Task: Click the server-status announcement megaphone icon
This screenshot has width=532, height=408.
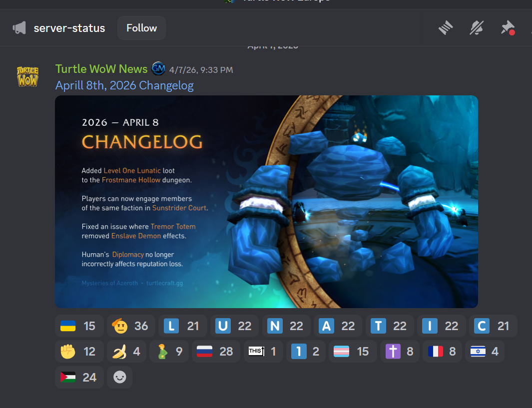Action: (19, 28)
